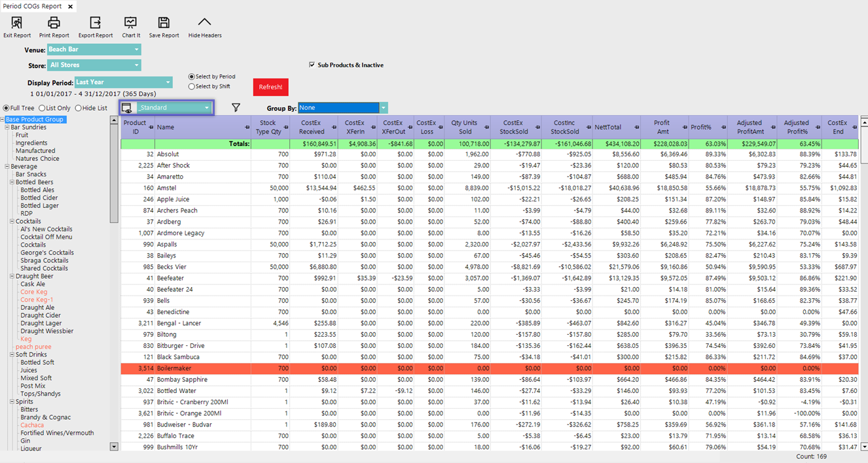Expand the Group By dropdown

[x=384, y=108]
